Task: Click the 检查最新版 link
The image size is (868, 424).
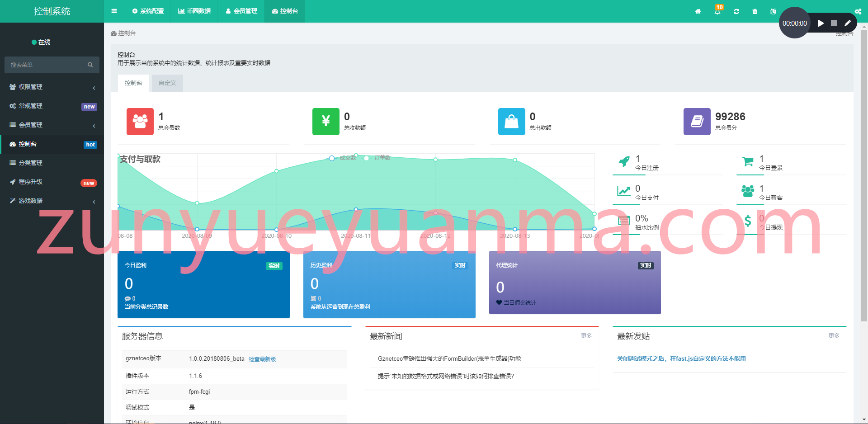Action: point(262,359)
